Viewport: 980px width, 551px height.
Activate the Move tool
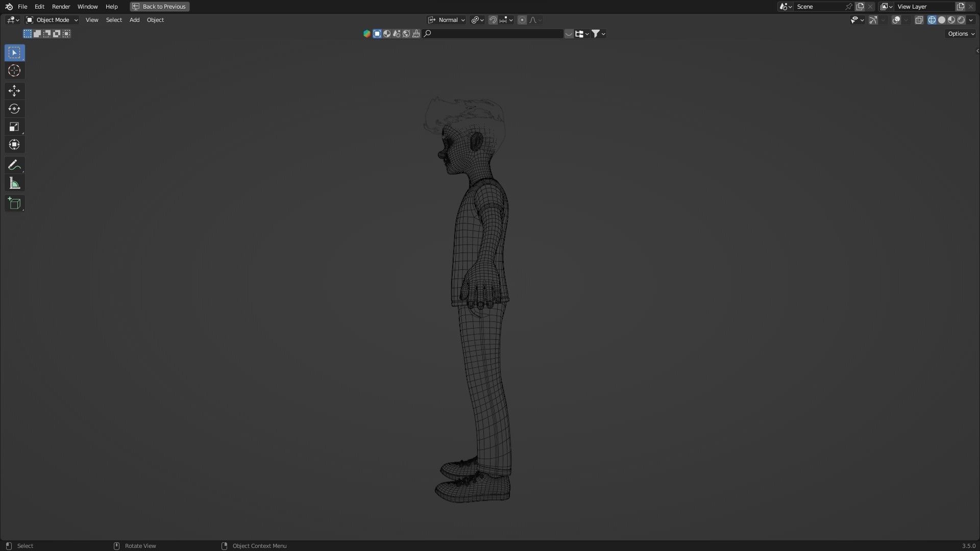[14, 91]
